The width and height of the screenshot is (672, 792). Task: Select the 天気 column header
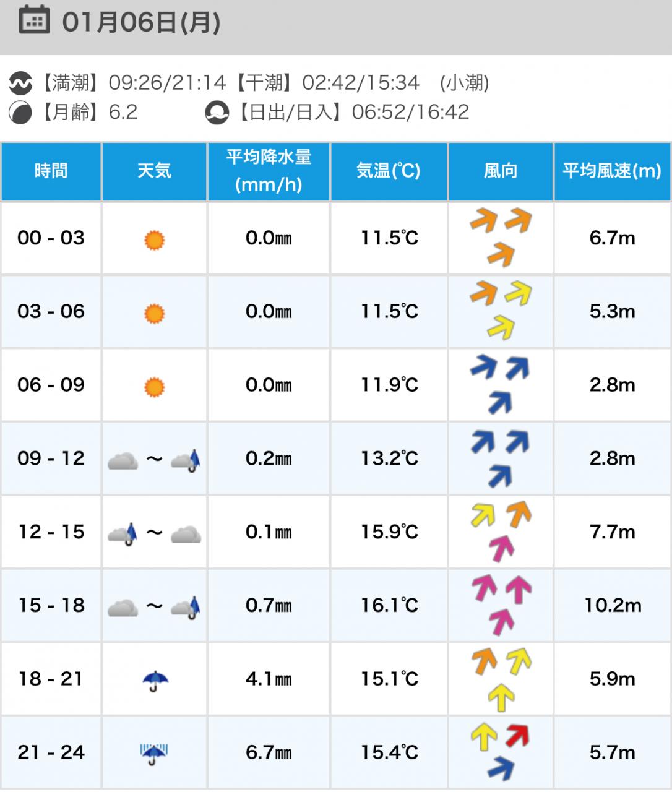154,171
